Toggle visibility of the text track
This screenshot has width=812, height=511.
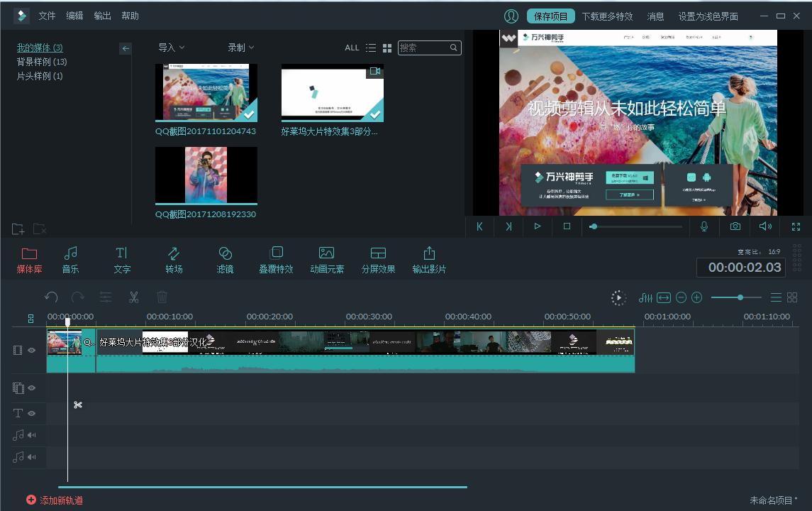(x=32, y=413)
